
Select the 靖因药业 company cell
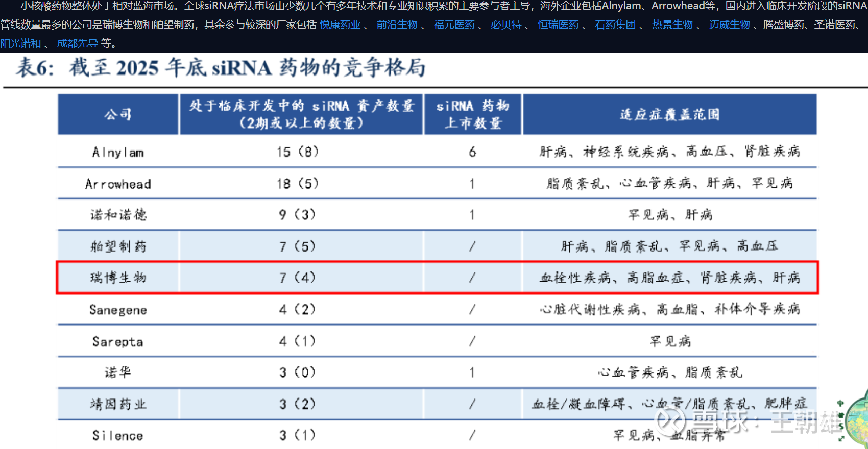coord(118,404)
